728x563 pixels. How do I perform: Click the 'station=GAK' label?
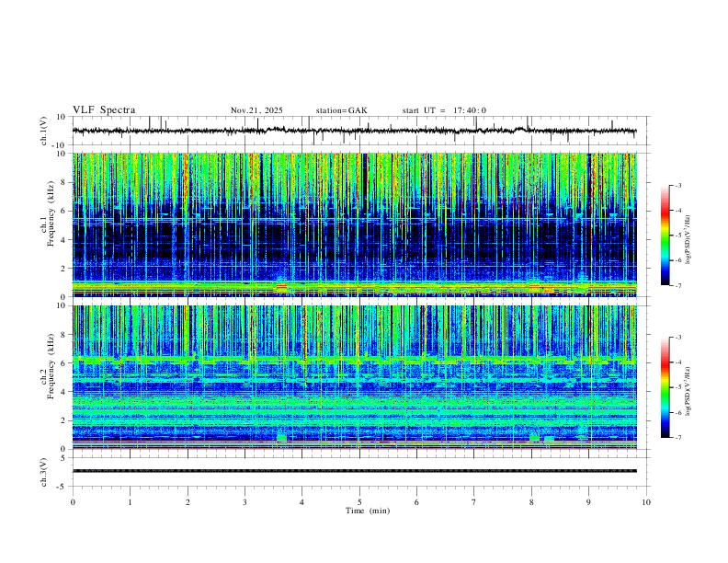tap(342, 110)
